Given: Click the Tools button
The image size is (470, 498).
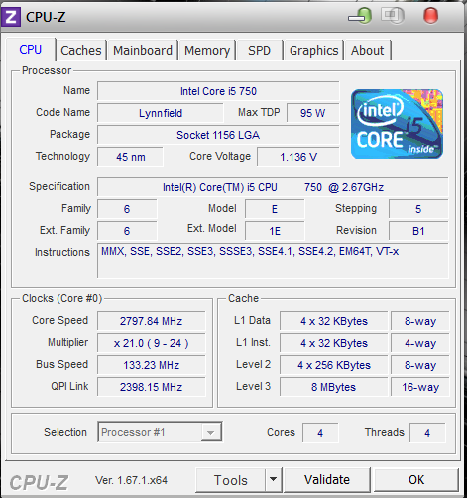Looking at the screenshot, I should (x=231, y=480).
